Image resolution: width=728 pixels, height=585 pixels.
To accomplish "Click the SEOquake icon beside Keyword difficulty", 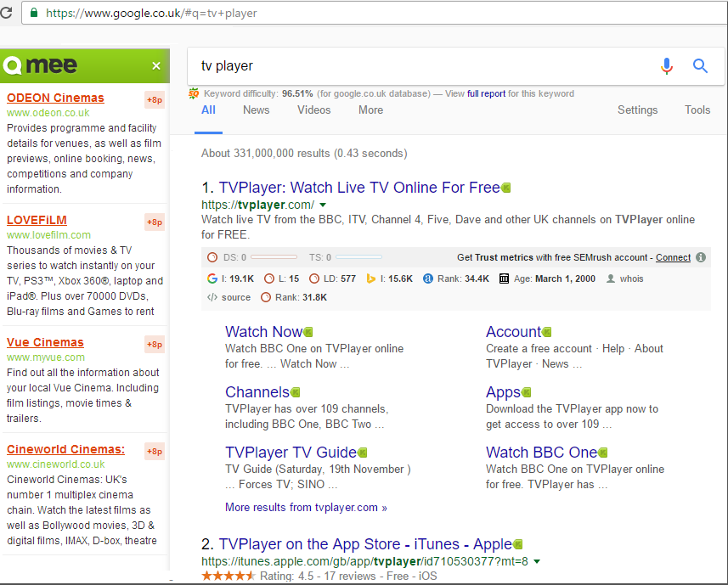I will (x=194, y=93).
